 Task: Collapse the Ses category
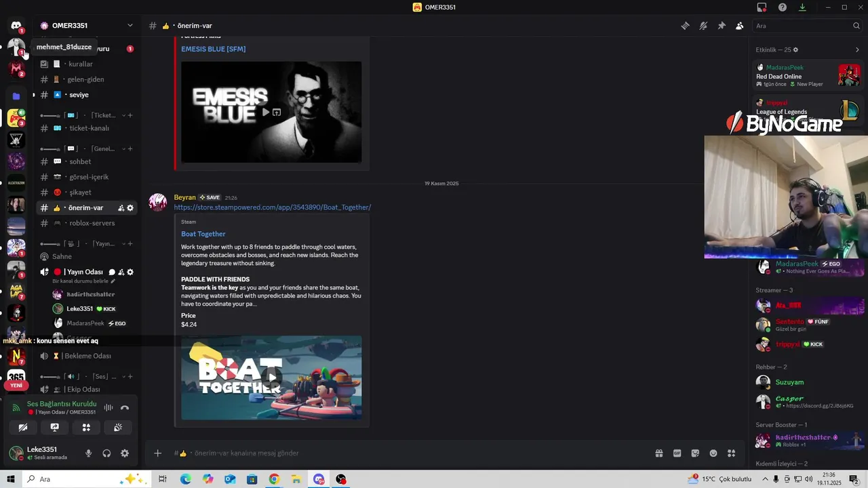(x=85, y=375)
